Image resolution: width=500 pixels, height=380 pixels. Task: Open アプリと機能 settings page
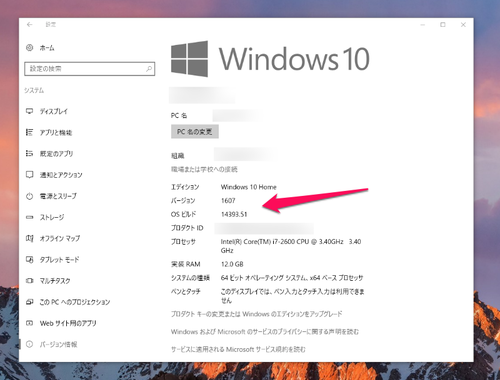[56, 132]
